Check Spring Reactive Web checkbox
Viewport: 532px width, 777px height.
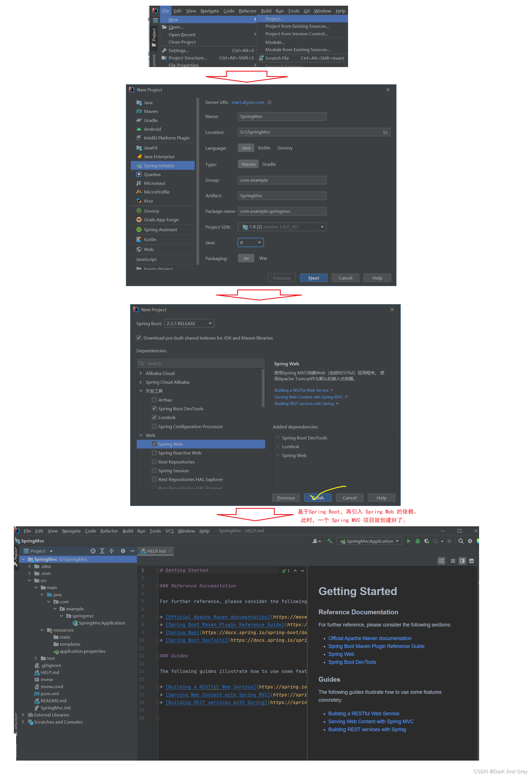[x=155, y=453]
